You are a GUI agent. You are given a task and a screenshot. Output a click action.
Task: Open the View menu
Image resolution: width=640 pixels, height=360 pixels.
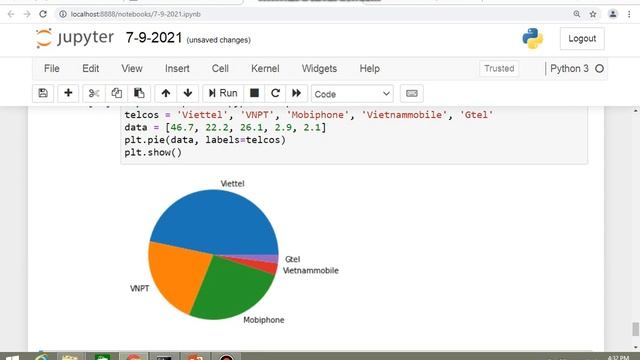point(132,69)
